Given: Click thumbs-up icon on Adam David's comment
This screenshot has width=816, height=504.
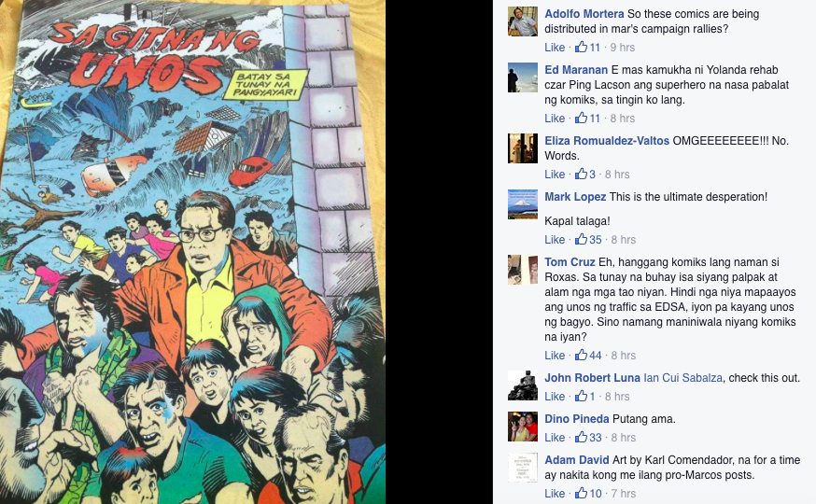Looking at the screenshot, I should point(582,493).
